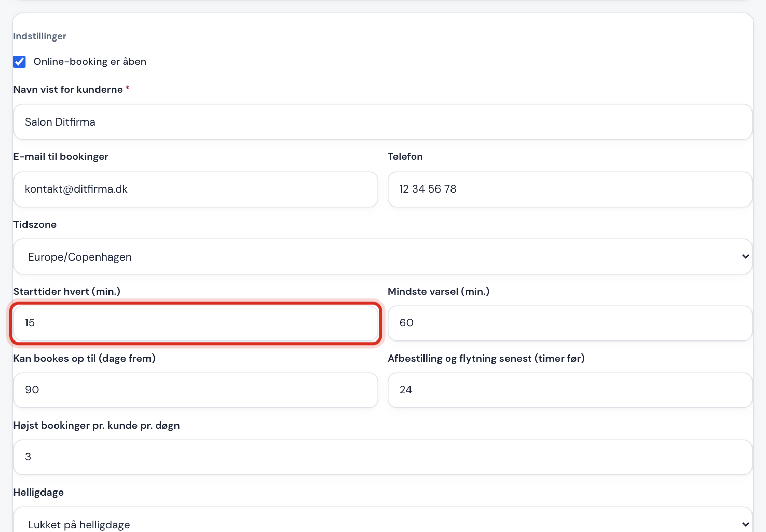
Task: Click the Navn vist for kunderne field
Action: coord(383,122)
